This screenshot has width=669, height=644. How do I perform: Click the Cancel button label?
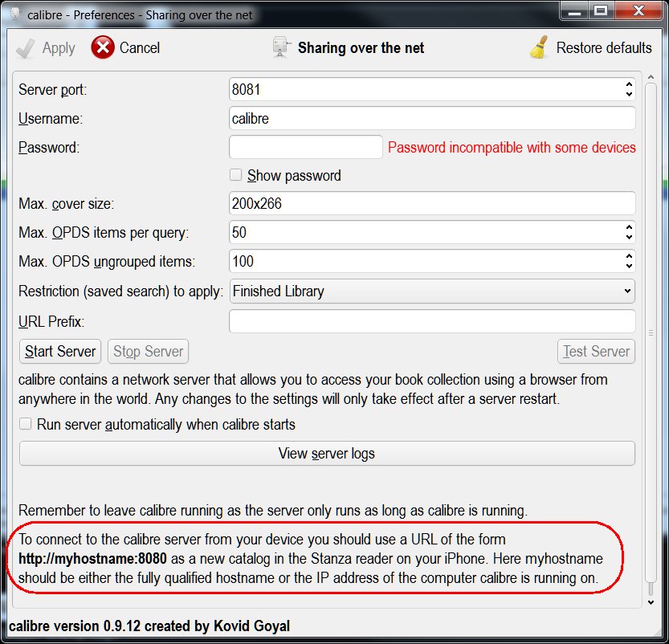[140, 47]
